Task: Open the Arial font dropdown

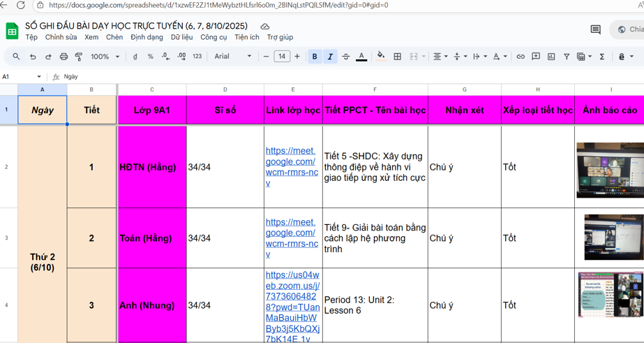Action: pyautogui.click(x=233, y=57)
